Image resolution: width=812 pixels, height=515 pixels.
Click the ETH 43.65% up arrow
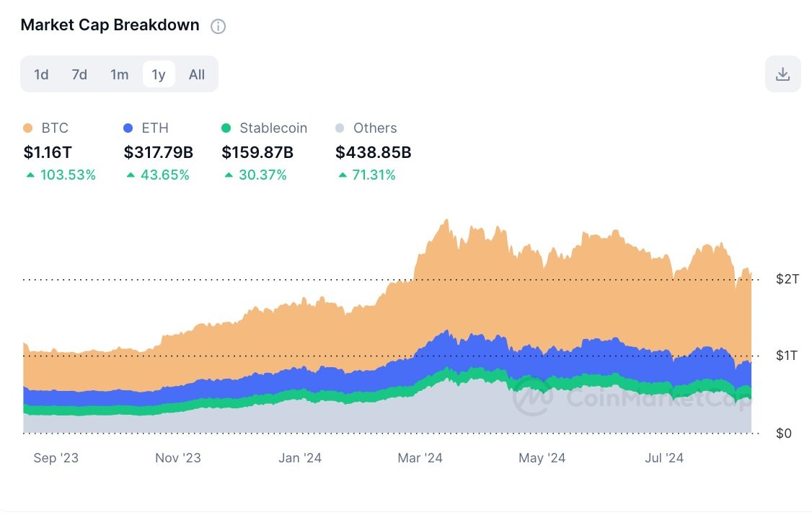click(x=131, y=175)
